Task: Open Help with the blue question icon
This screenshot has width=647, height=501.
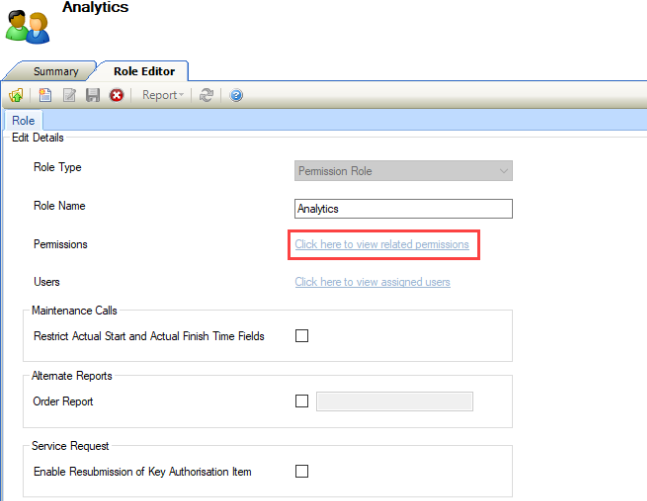Action: tap(236, 95)
